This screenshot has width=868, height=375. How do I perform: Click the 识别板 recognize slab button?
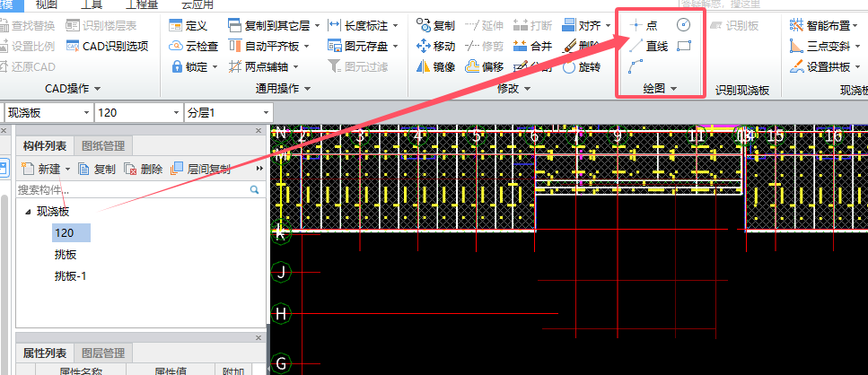tap(734, 25)
